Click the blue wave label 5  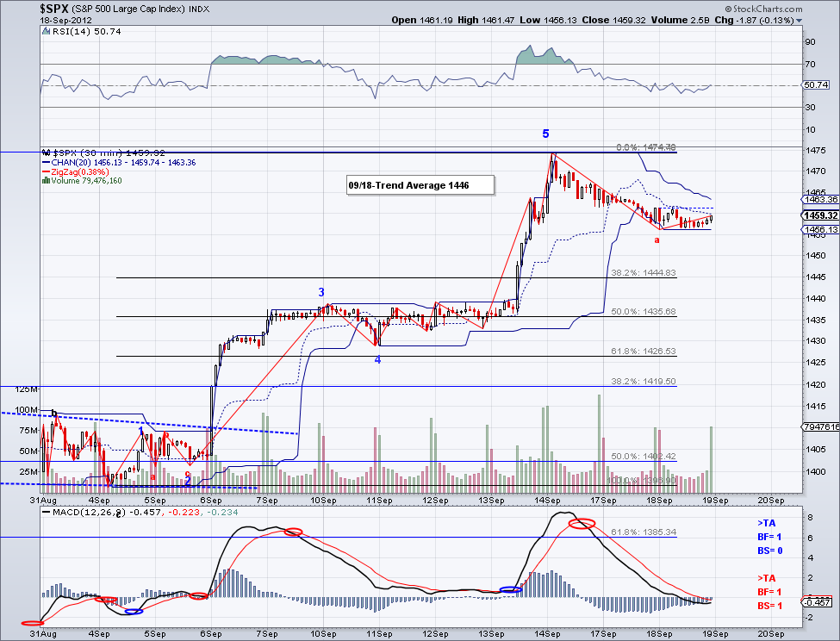[x=545, y=134]
